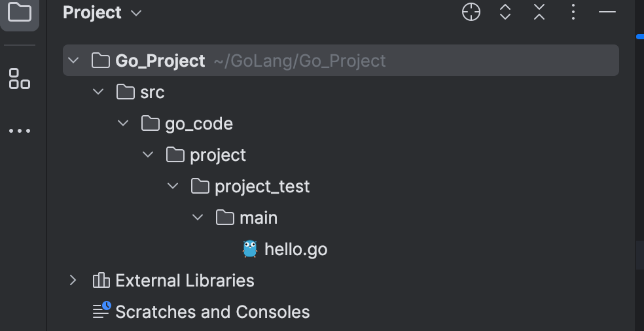
Task: Click the Go gopher icon for hello.go
Action: click(x=250, y=249)
